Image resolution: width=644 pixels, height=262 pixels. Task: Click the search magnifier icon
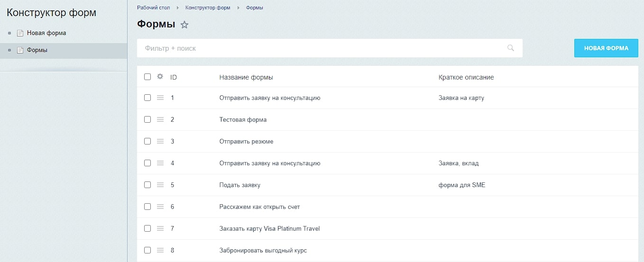[511, 48]
